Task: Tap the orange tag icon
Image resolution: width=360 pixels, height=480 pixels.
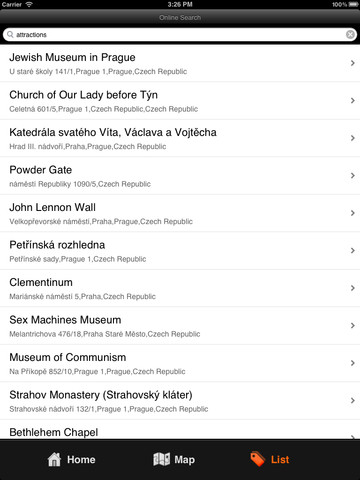Action: (x=258, y=459)
